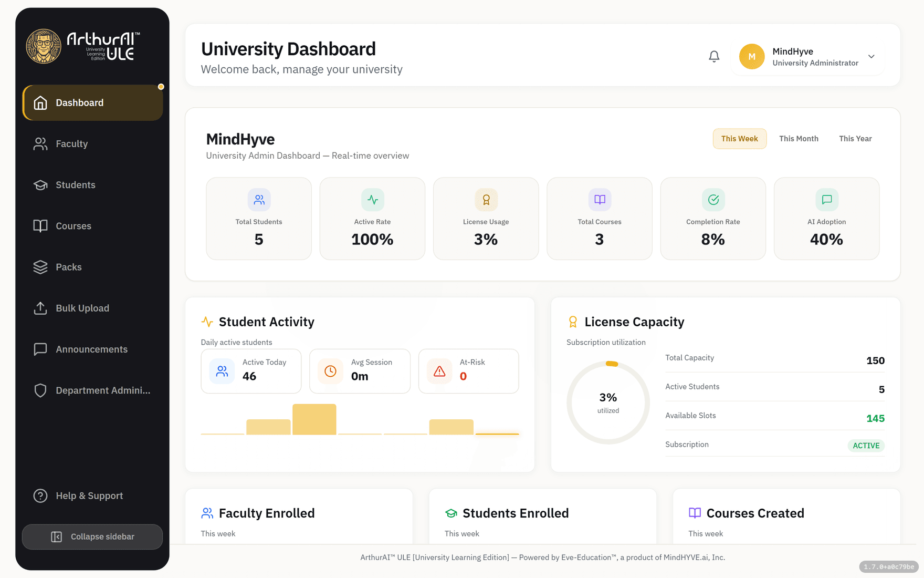The image size is (924, 578).
Task: Open the Department Admini... label in the sidebar
Action: point(103,390)
